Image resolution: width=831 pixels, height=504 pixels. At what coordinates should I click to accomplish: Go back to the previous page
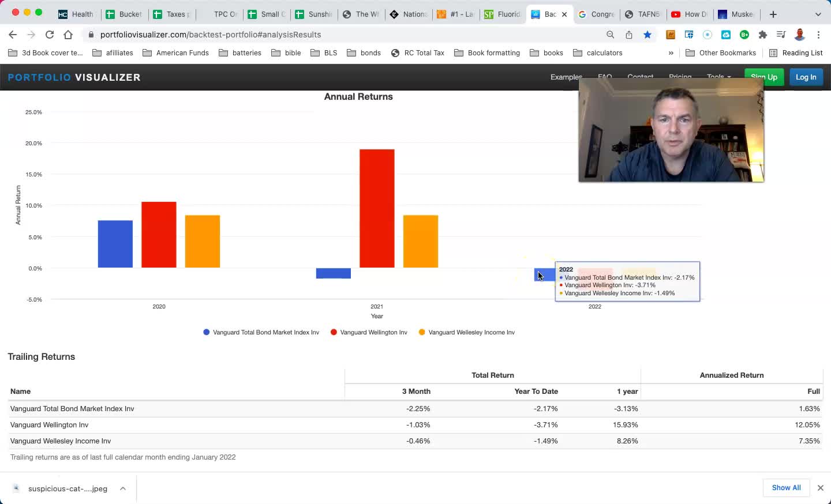pyautogui.click(x=13, y=35)
